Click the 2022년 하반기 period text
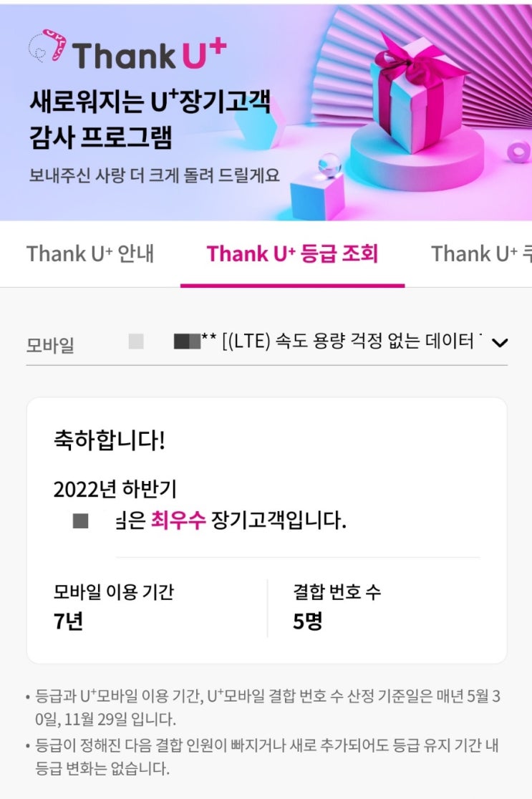532x799 pixels. [x=115, y=490]
